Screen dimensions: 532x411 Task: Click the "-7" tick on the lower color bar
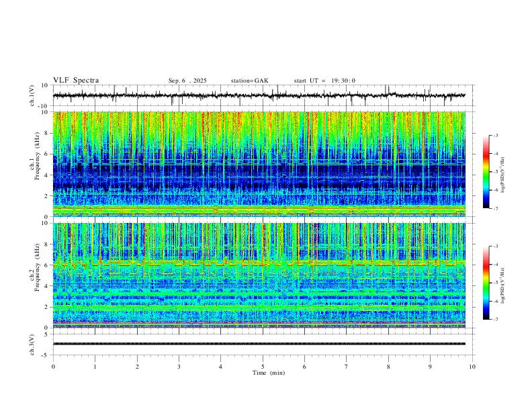pos(496,320)
